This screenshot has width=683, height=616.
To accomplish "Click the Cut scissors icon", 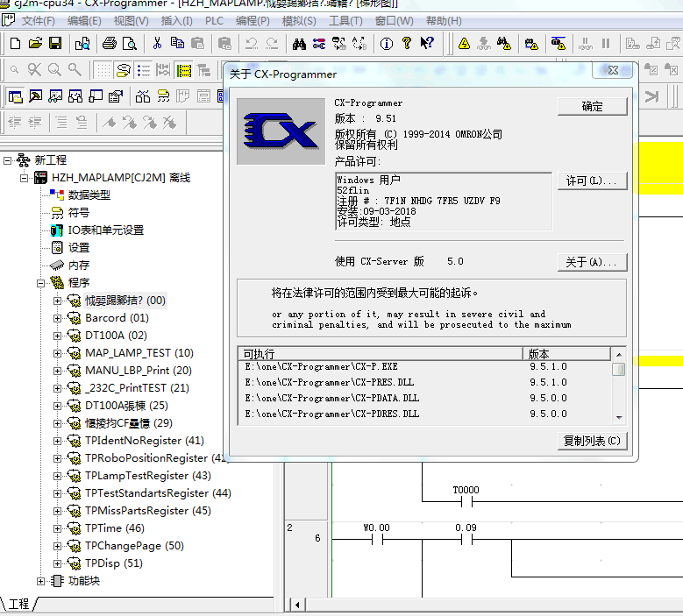I will coord(157,43).
